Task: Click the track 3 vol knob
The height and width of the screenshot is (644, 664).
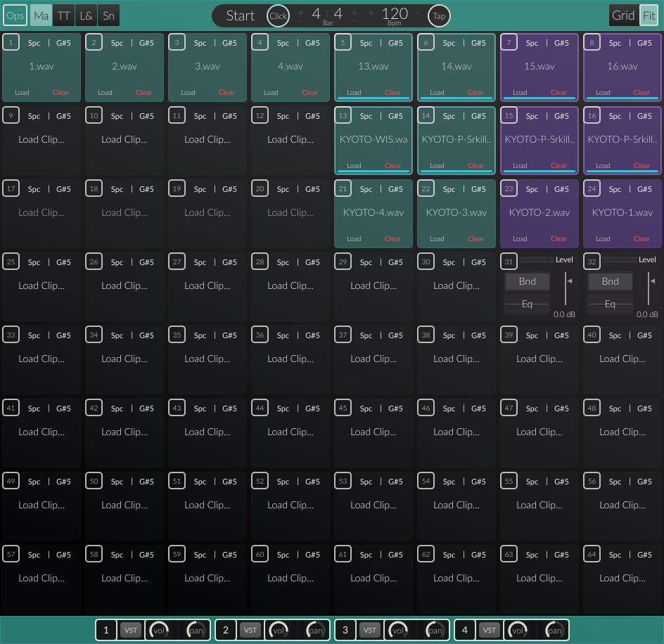Action: tap(397, 630)
